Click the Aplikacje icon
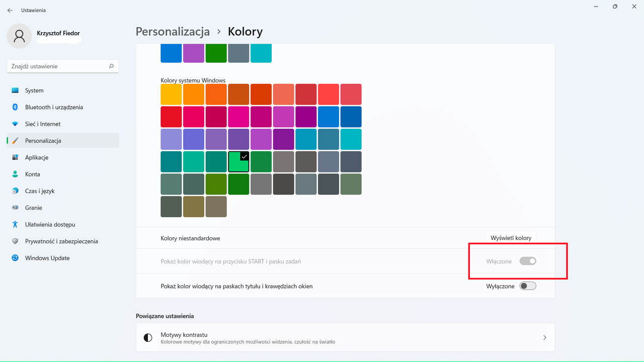The height and width of the screenshot is (362, 644). point(15,157)
